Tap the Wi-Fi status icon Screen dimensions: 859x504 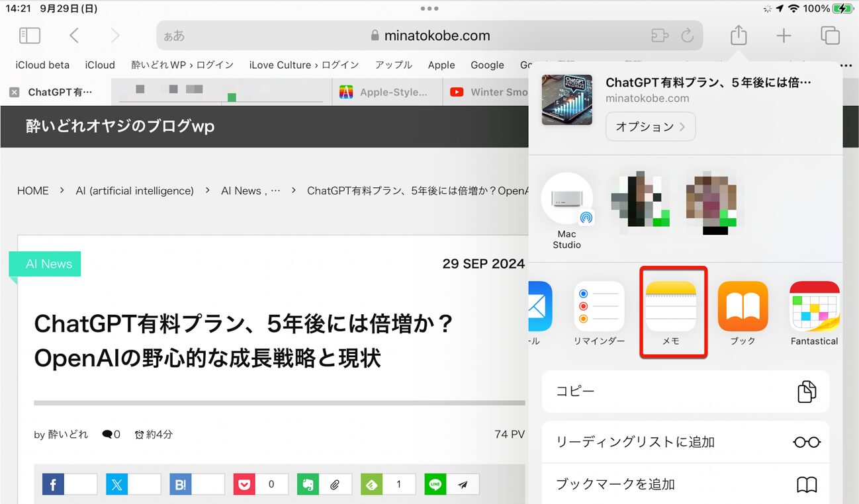[x=793, y=9]
